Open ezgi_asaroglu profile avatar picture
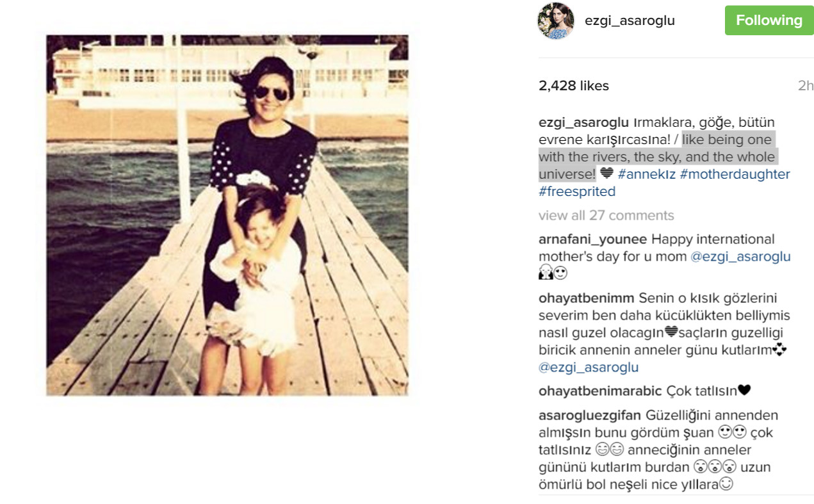The width and height of the screenshot is (814, 504). 555,21
